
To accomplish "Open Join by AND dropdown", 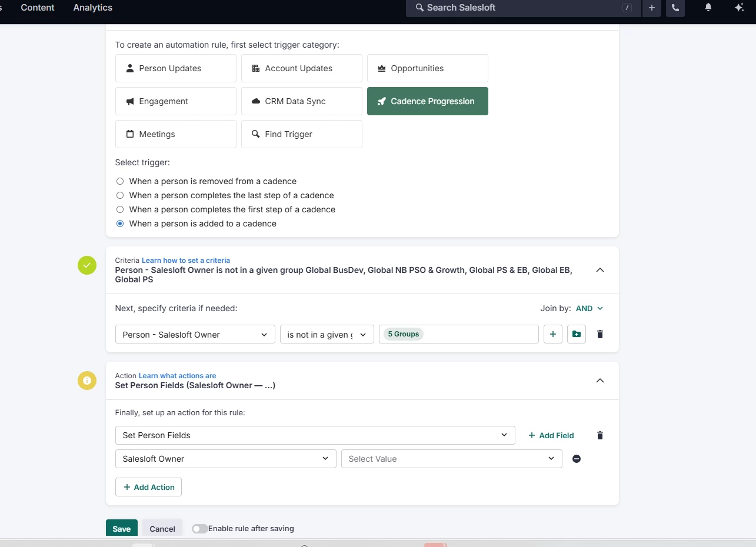I will [x=590, y=308].
